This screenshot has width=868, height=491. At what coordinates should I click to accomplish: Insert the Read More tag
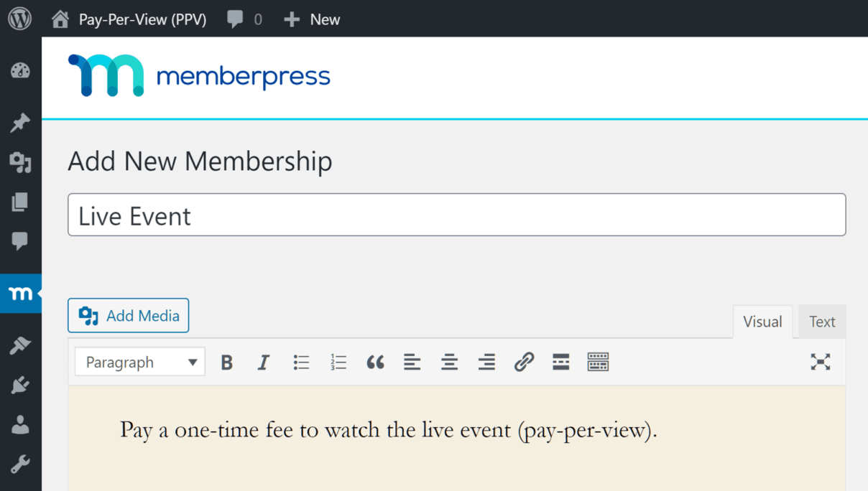click(x=560, y=362)
